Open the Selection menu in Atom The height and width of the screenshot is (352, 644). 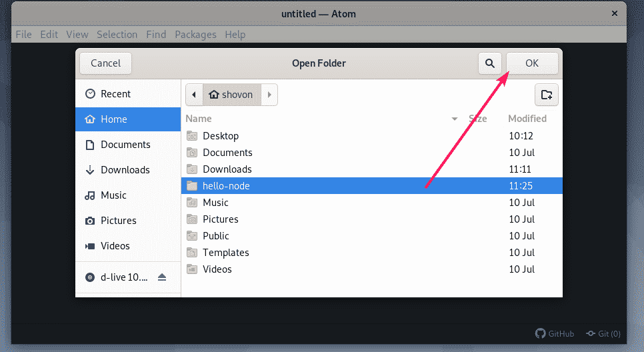point(117,35)
